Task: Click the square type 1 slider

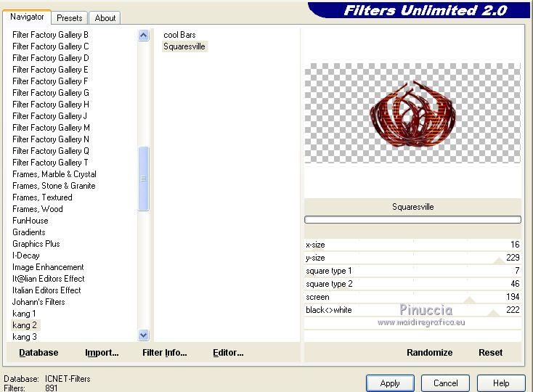Action: 412,271
